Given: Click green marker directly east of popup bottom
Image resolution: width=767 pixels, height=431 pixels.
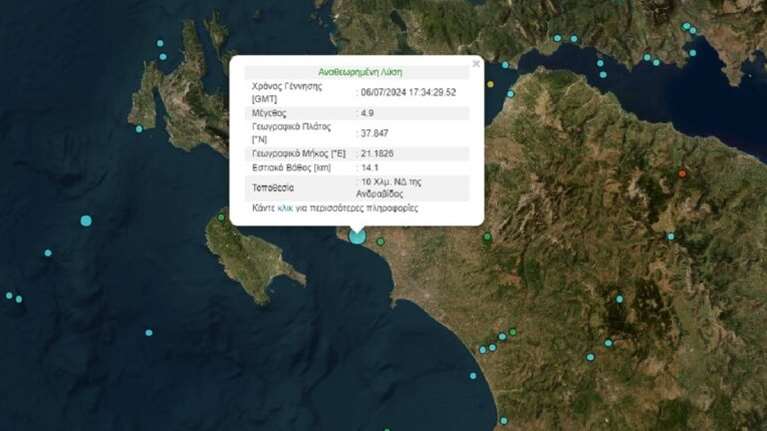Looking at the screenshot, I should coord(487,237).
